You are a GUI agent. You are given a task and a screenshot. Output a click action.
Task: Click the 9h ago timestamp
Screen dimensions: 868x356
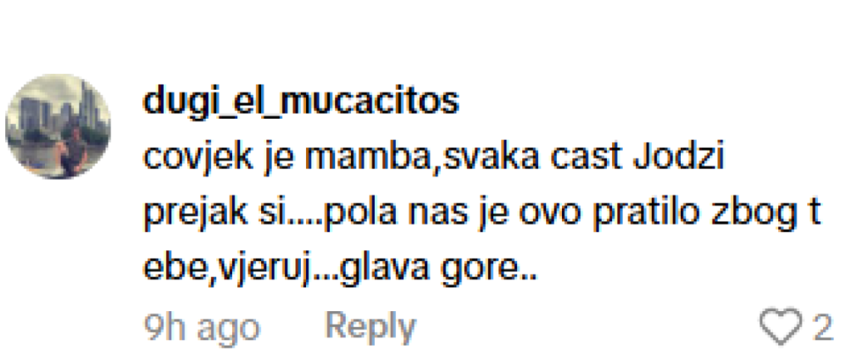pyautogui.click(x=202, y=326)
